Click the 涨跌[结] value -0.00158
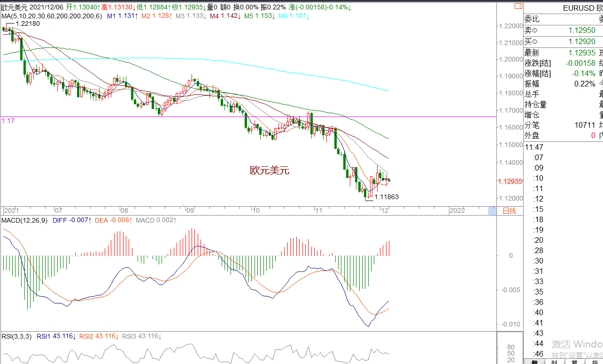 580,63
